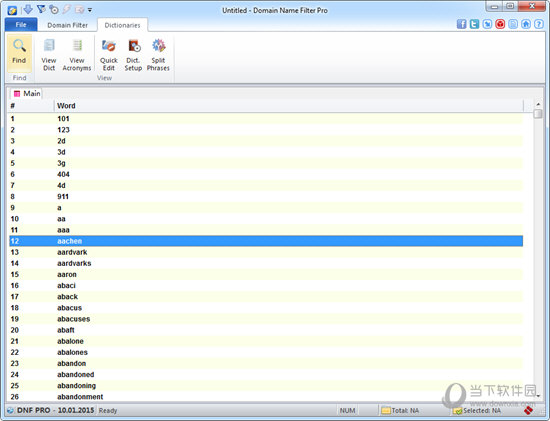This screenshot has width=550, height=421.
Task: Click the Twitter icon at top right
Action: [474, 24]
